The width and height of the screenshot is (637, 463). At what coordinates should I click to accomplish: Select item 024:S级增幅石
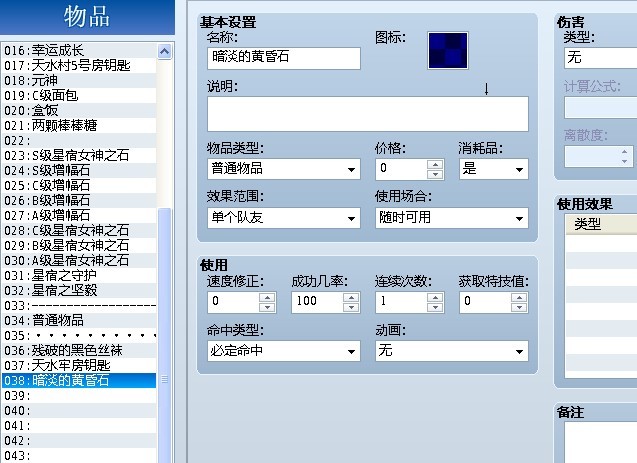[x=79, y=171]
